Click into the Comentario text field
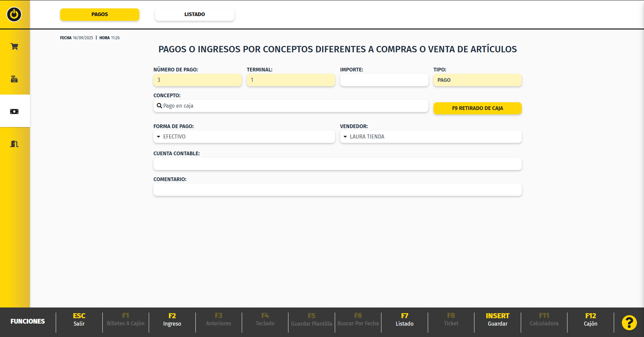Screen dimensions: 644x337 pos(337,190)
